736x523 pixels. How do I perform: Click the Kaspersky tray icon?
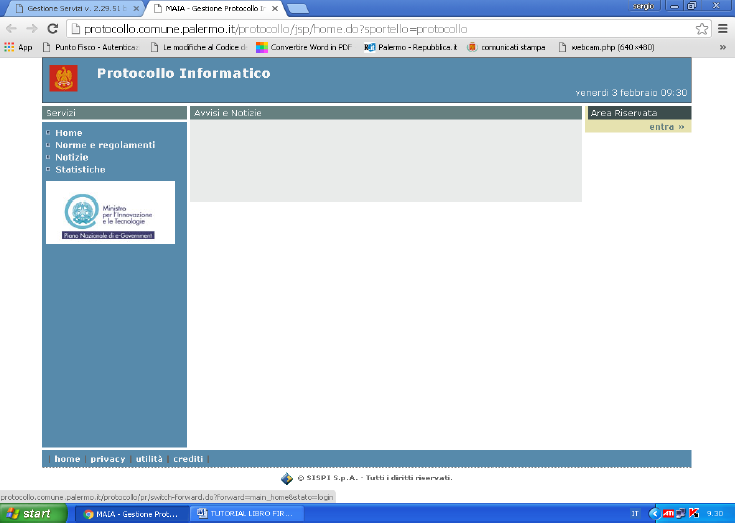pyautogui.click(x=694, y=514)
